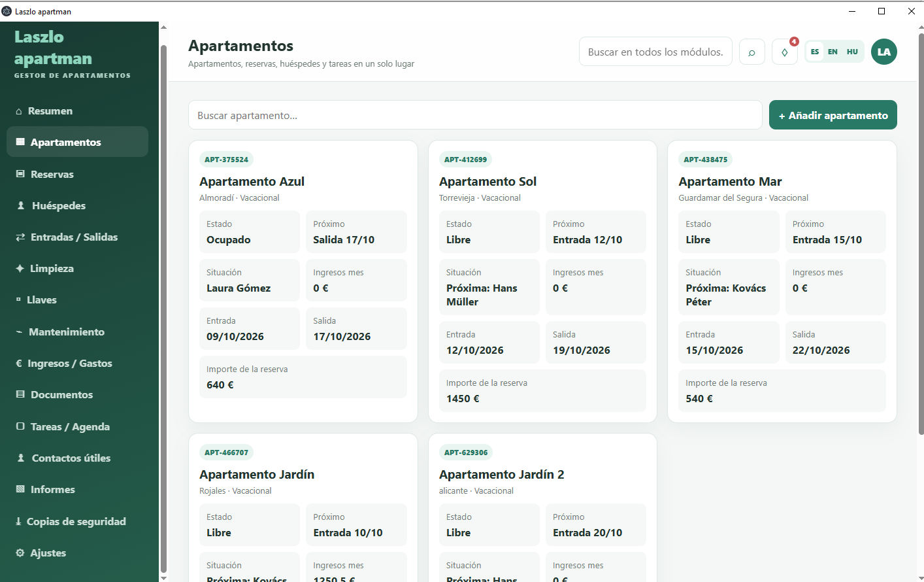Screen dimensions: 924x582
Task: Click the magnifier search button in header
Action: coord(752,52)
